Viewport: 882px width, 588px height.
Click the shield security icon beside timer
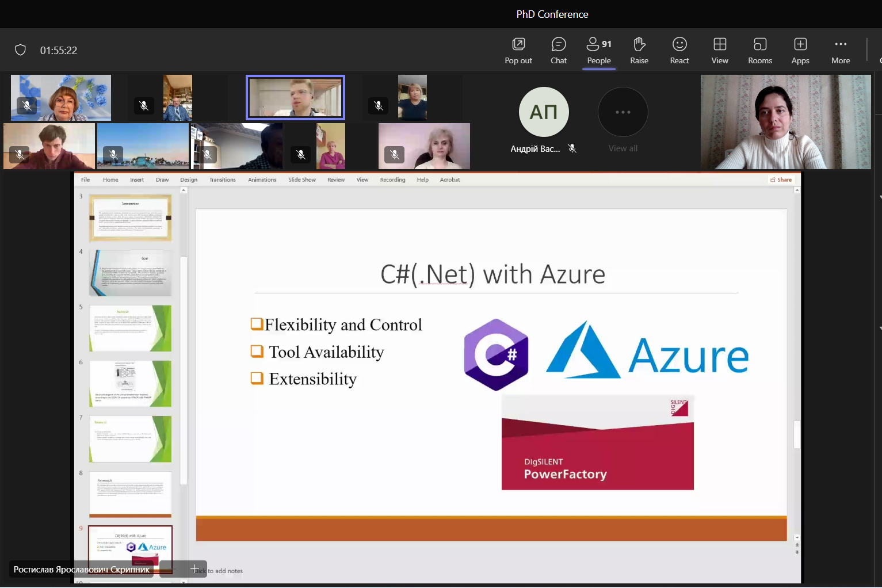coord(21,50)
